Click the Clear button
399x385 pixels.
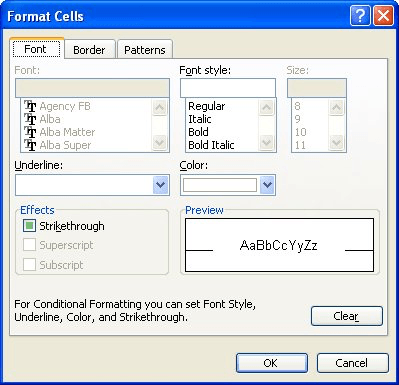[x=347, y=316]
